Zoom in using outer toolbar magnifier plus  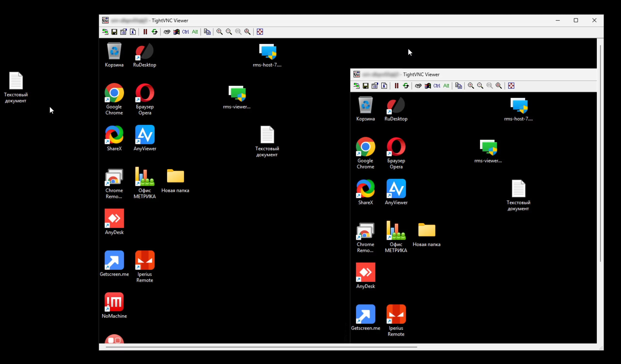point(220,32)
